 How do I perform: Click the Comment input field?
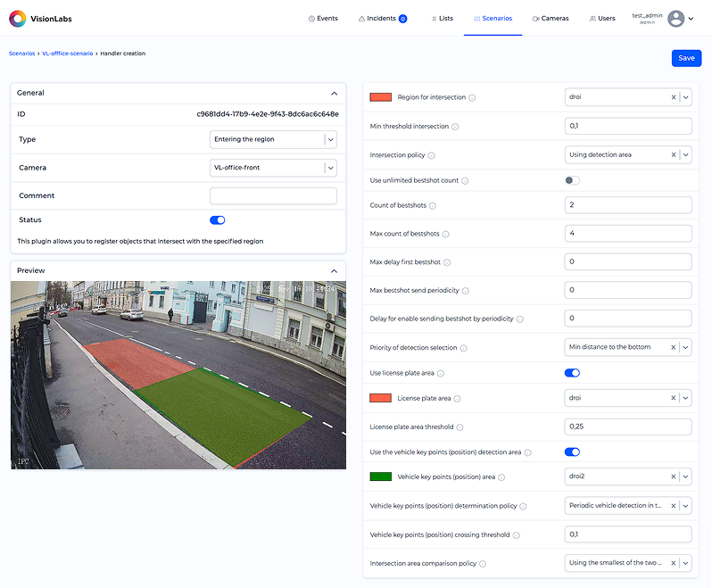click(x=273, y=196)
